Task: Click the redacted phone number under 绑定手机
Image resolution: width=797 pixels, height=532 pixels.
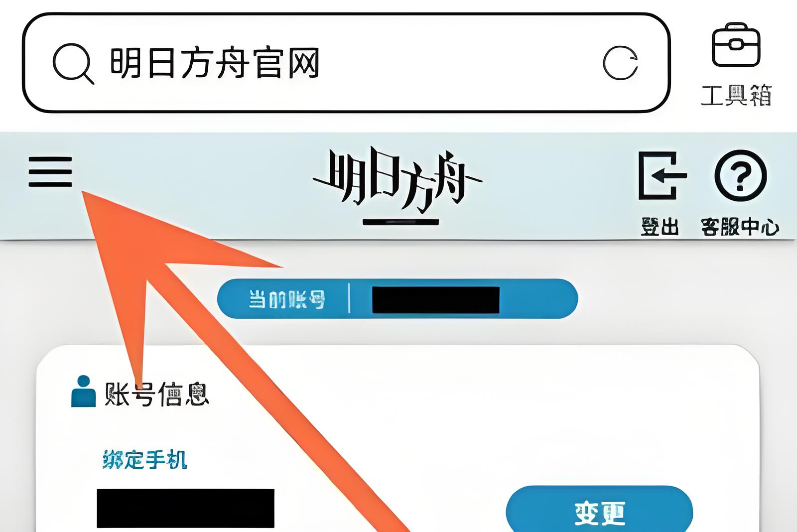Action: pos(185,508)
